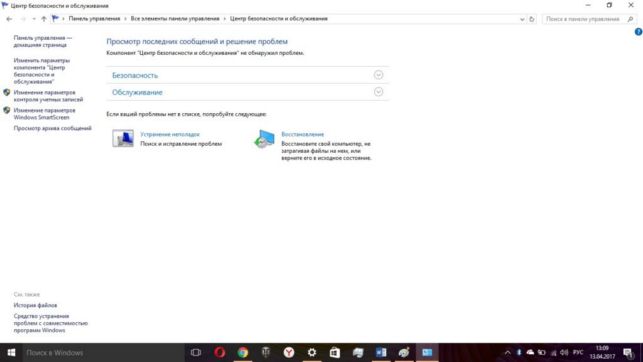643x362 pixels.
Task: Click the Bluetooth tray icon
Action: (519, 353)
